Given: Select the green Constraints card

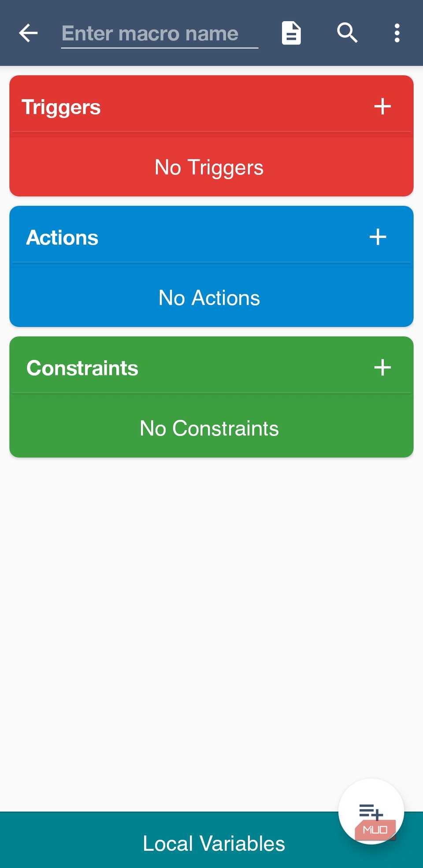Looking at the screenshot, I should [x=211, y=396].
